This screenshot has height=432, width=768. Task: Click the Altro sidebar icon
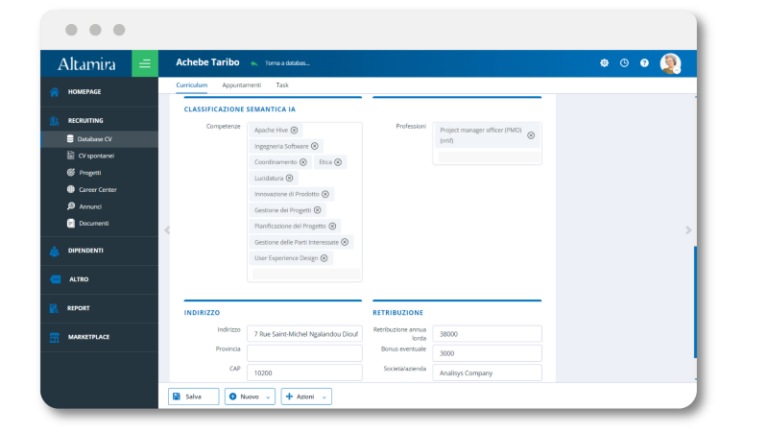tap(55, 279)
